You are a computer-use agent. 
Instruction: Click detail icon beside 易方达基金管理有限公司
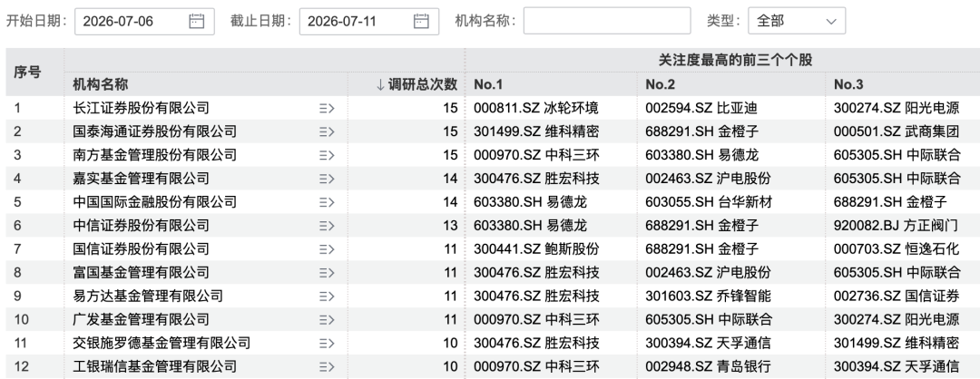(327, 296)
